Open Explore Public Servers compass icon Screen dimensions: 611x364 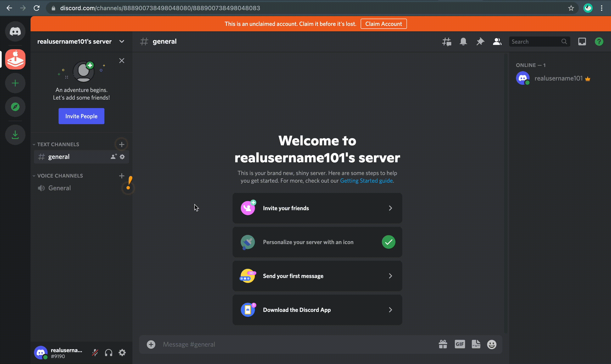click(x=15, y=107)
